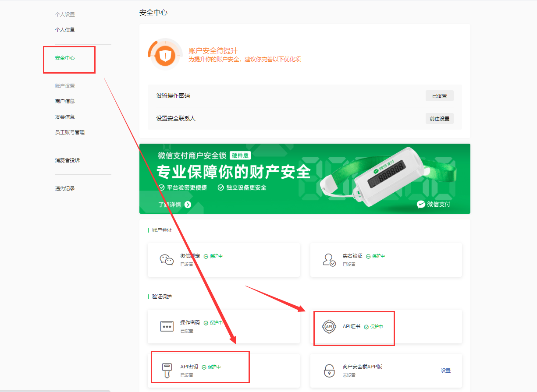Click the orange shield warning icon

point(165,55)
